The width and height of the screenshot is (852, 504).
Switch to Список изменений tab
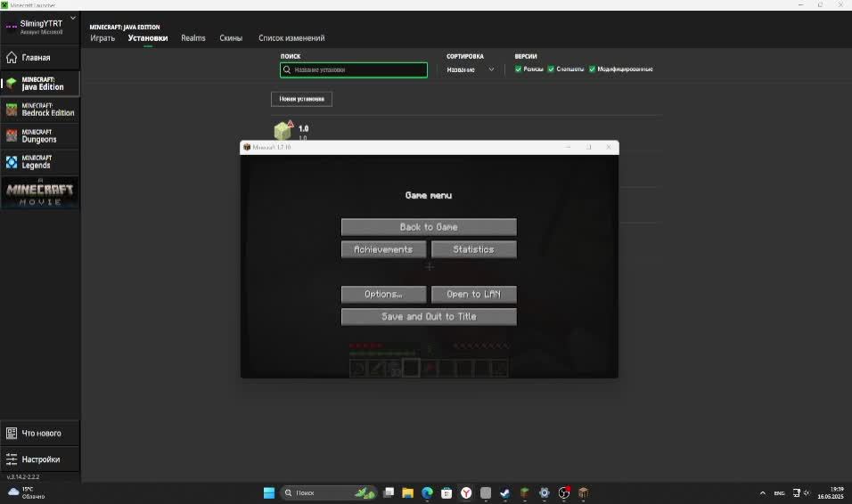coord(291,38)
